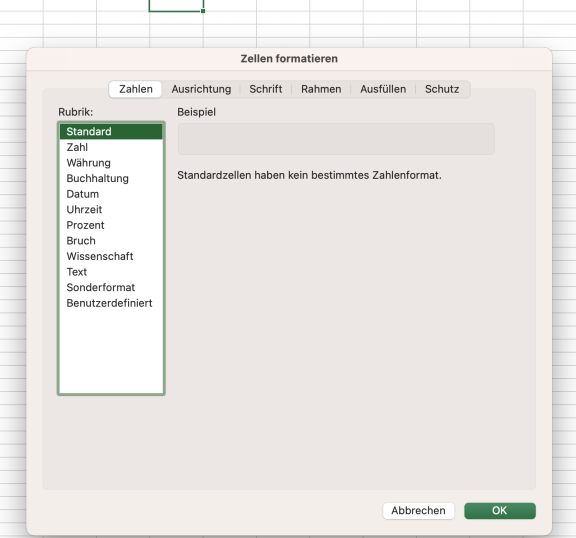The height and width of the screenshot is (538, 576).
Task: Select the Wissenschaft category
Action: (111, 256)
